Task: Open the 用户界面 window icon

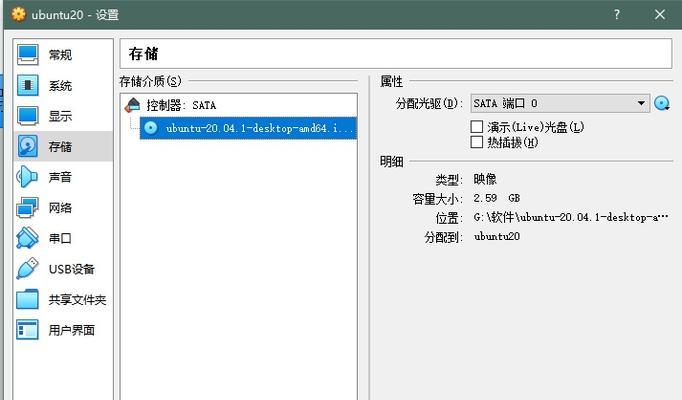Action: (28, 330)
